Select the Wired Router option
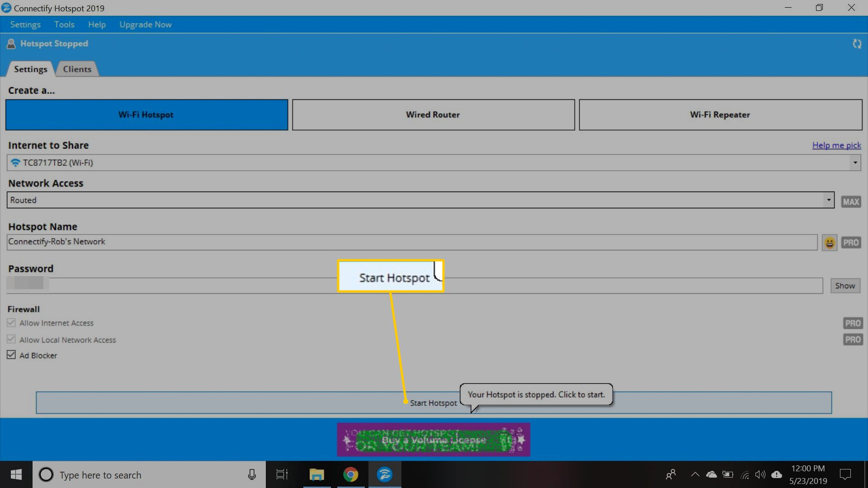The width and height of the screenshot is (868, 488). tap(434, 114)
